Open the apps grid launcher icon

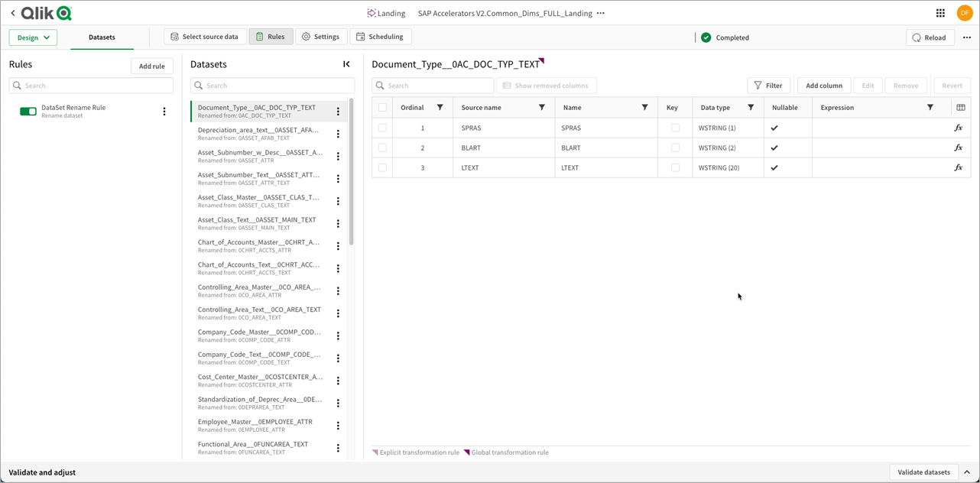tap(940, 13)
